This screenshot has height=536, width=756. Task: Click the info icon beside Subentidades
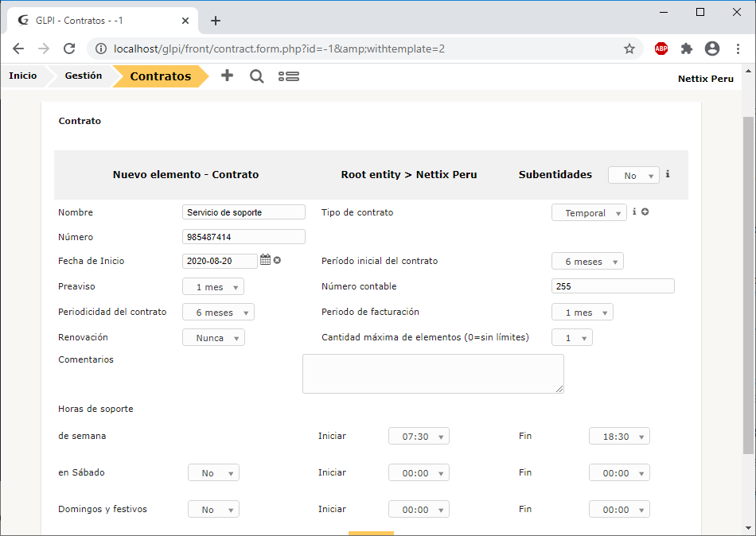click(x=668, y=173)
